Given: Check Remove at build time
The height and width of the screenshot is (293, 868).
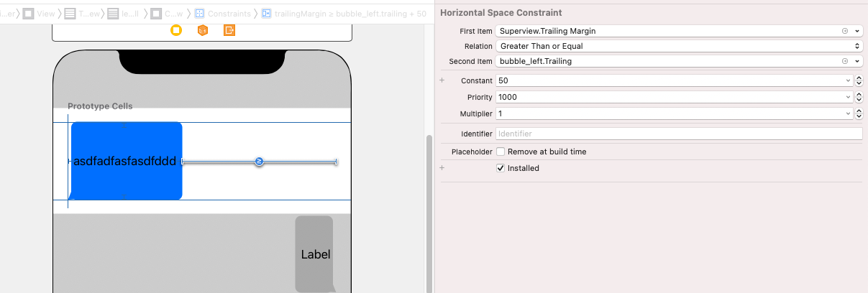Looking at the screenshot, I should click(x=501, y=152).
